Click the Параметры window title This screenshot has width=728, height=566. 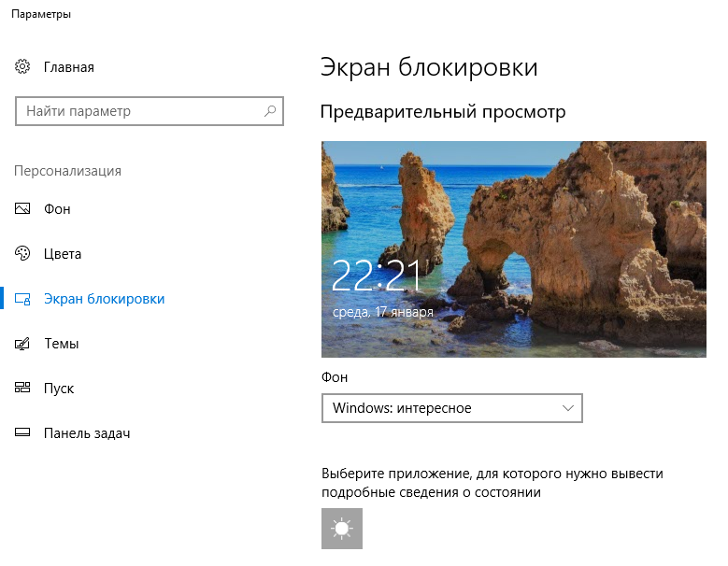pos(41,14)
